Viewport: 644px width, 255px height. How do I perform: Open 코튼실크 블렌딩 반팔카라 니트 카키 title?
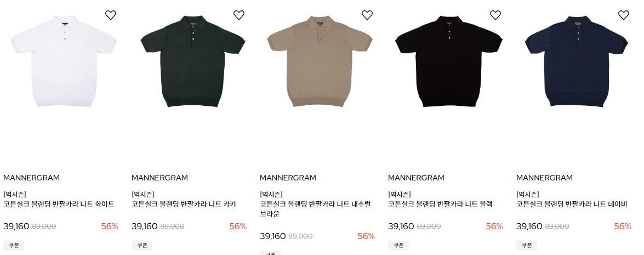click(184, 204)
